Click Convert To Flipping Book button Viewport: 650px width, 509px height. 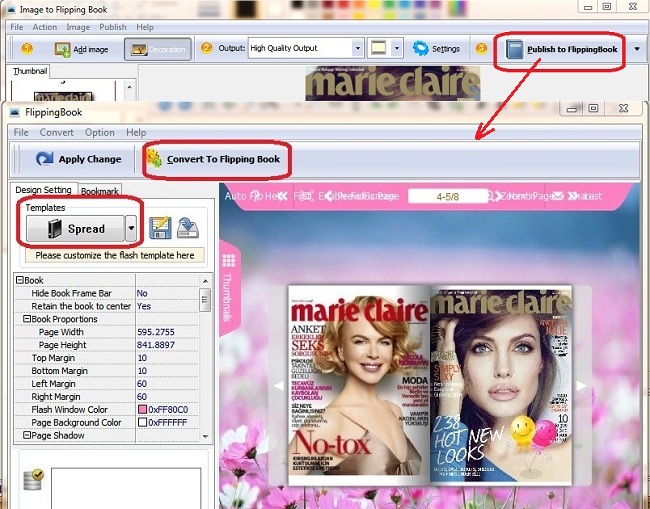pyautogui.click(x=215, y=159)
